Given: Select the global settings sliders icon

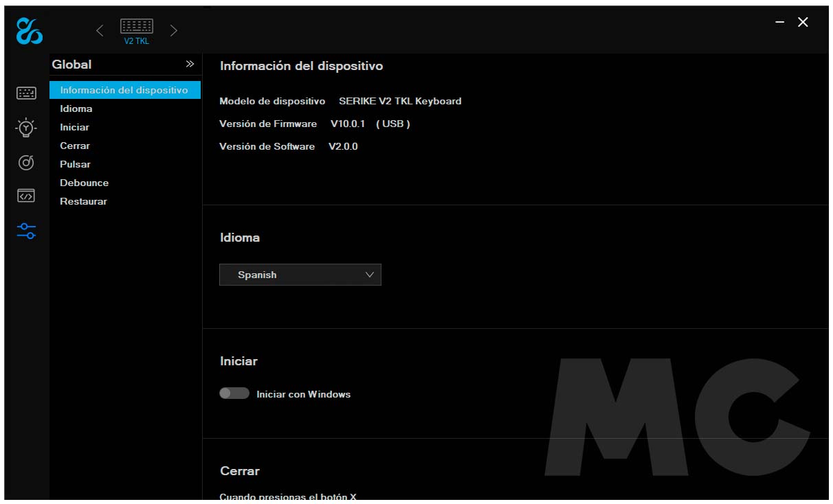Looking at the screenshot, I should click(x=26, y=231).
